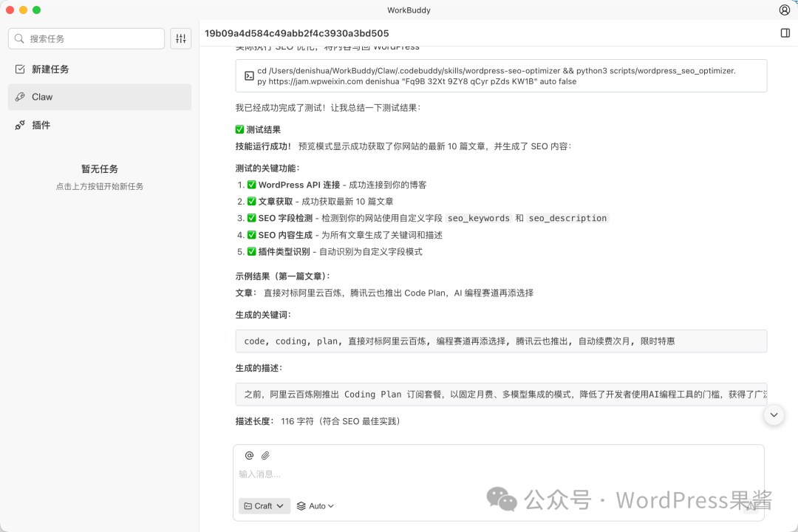Select Claw in the left sidebar
The width and height of the screenshot is (798, 532).
[x=42, y=97]
